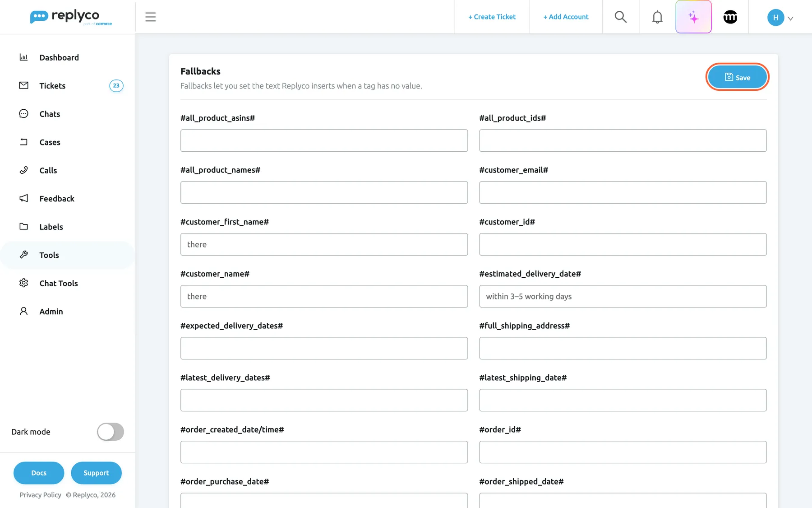The height and width of the screenshot is (508, 812).
Task: Expand the user account dropdown chevron
Action: click(790, 19)
